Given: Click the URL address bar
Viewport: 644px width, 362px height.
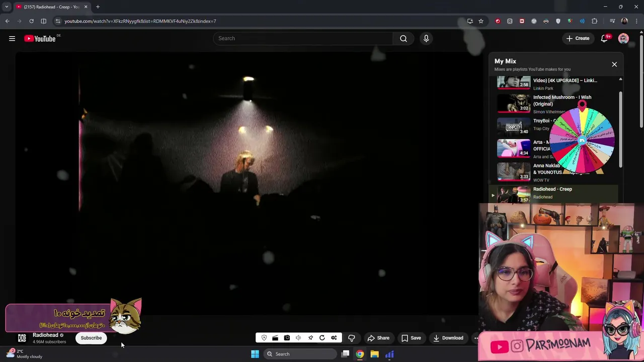Looking at the screenshot, I should click(262, 21).
